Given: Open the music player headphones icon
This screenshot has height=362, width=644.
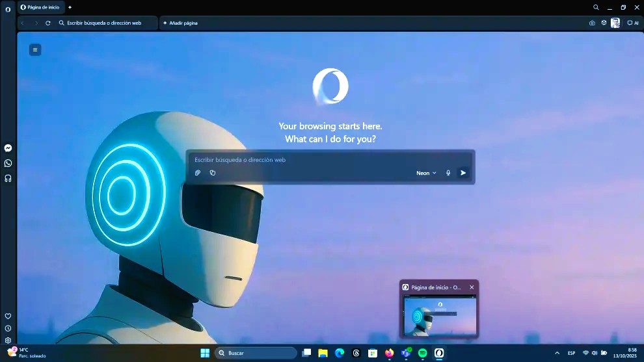Looking at the screenshot, I should [x=8, y=178].
